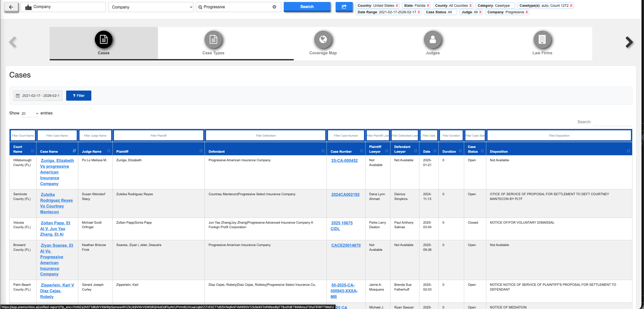Sort the table by Court Name
The height and width of the screenshot is (309, 644).
pos(23,149)
